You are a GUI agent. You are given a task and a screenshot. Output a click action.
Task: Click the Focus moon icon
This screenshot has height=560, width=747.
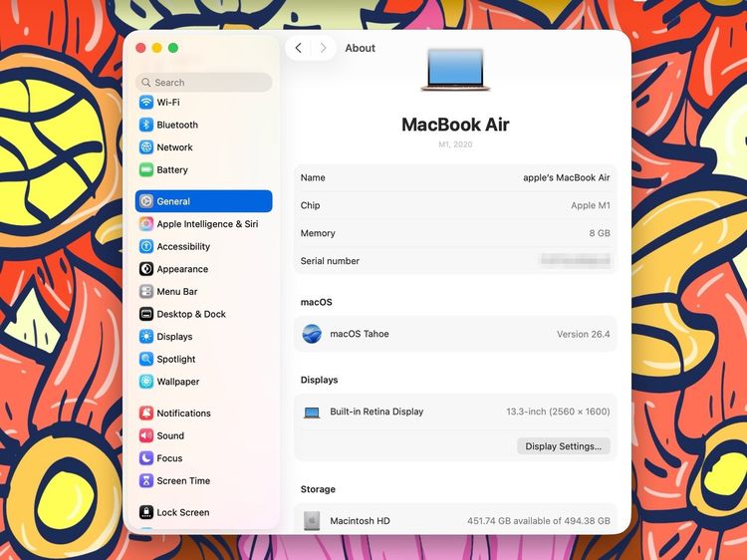146,458
